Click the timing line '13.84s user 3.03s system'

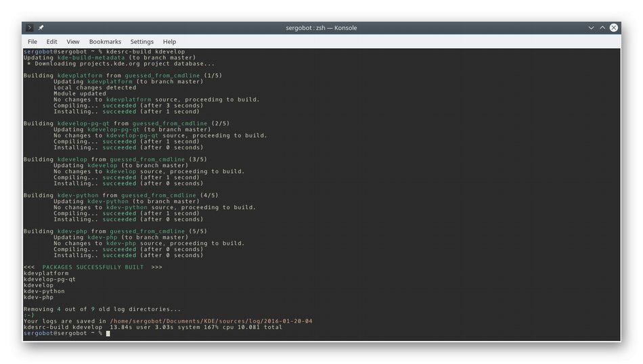(154, 327)
